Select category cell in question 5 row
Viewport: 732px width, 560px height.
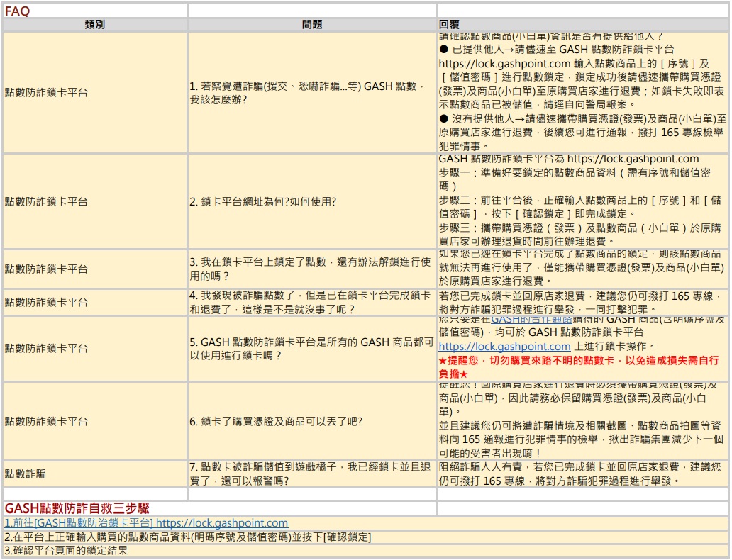(95, 349)
